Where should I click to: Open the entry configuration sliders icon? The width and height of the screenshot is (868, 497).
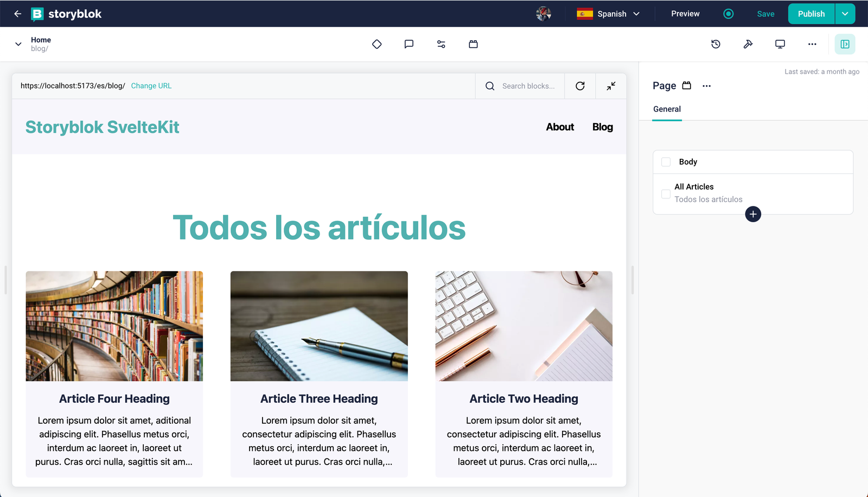point(441,44)
